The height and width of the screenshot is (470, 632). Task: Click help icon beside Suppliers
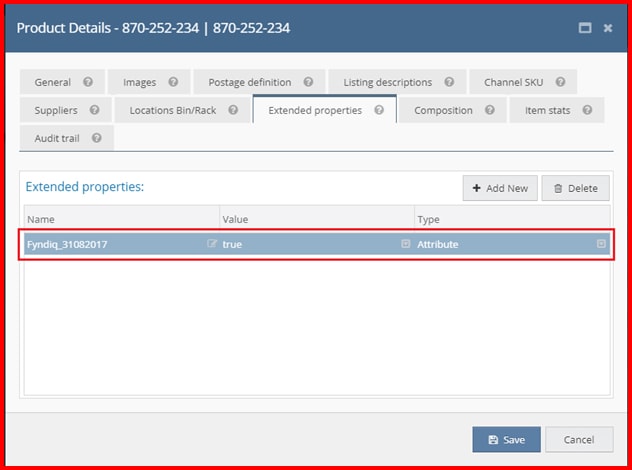95,110
